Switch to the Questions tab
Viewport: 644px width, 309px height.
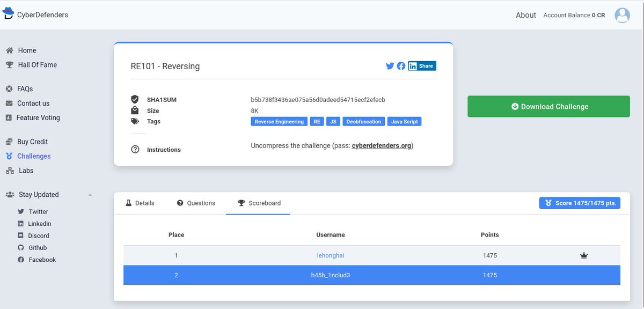coord(196,203)
